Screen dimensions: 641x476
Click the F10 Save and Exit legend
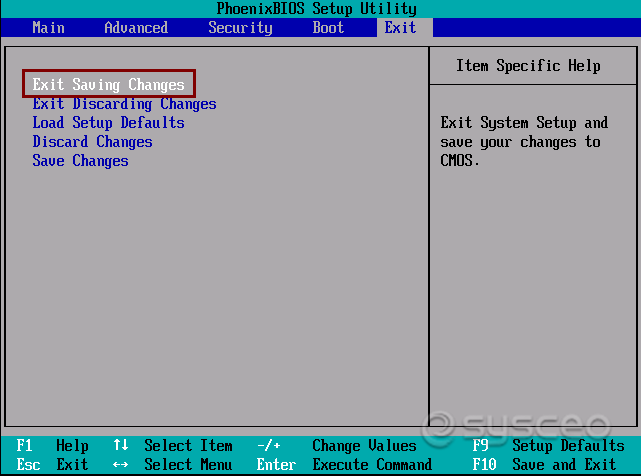click(544, 465)
